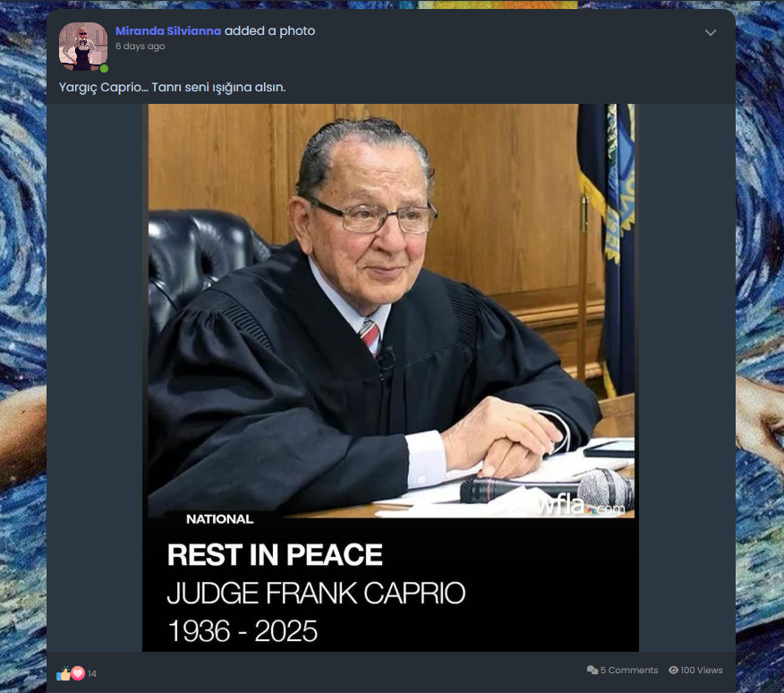
Task: Click the 6 days ago timestamp
Action: click(x=140, y=46)
